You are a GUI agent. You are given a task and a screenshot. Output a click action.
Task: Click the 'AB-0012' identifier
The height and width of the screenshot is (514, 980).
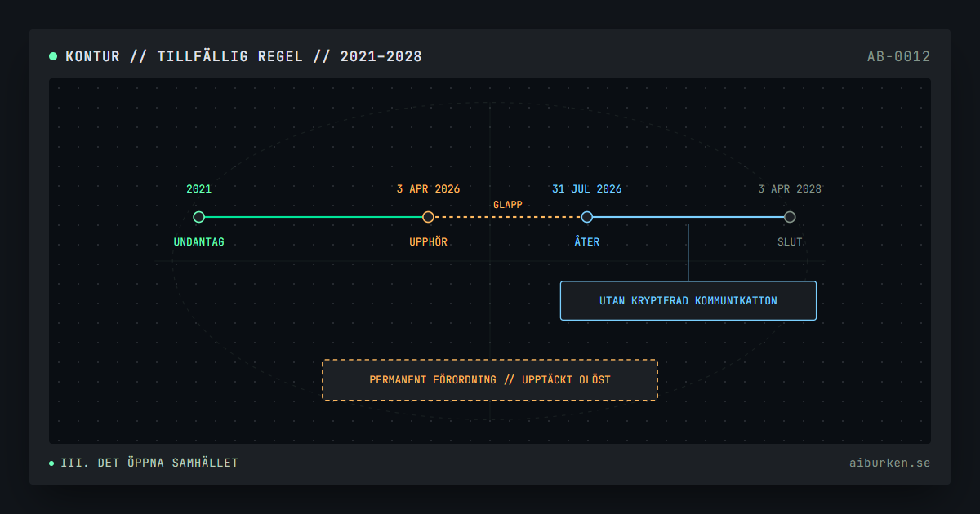898,57
